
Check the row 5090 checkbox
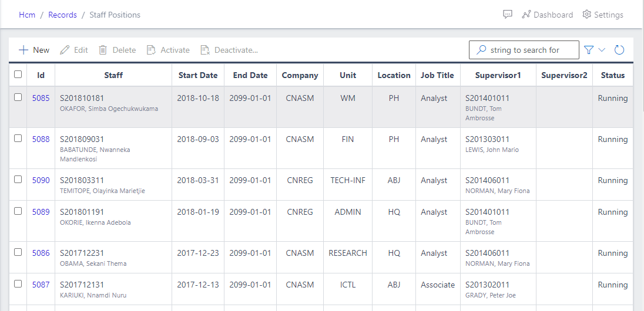point(18,180)
